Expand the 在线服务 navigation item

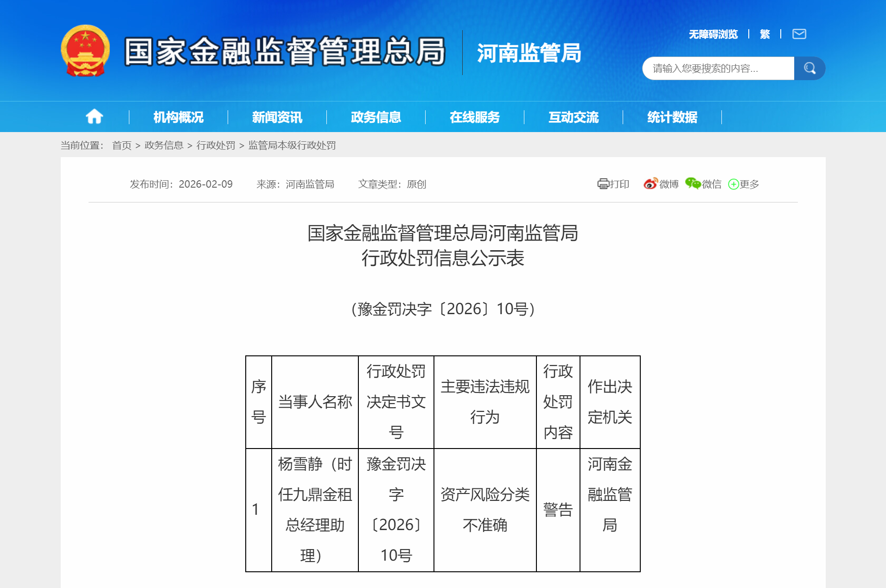click(475, 117)
